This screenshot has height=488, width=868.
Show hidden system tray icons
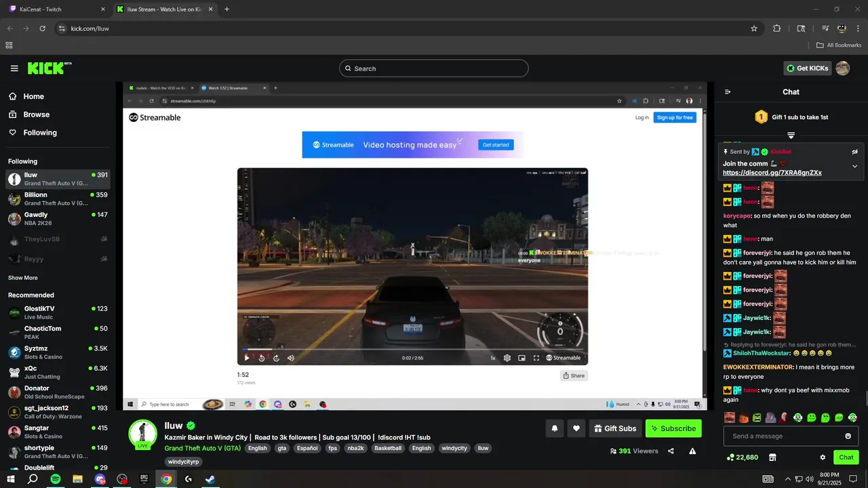(x=789, y=479)
